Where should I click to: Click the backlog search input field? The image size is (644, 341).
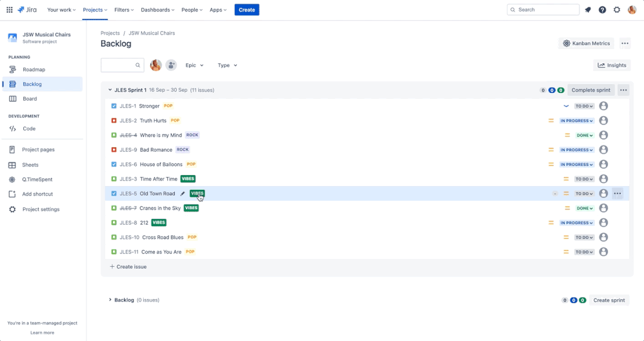coord(123,65)
